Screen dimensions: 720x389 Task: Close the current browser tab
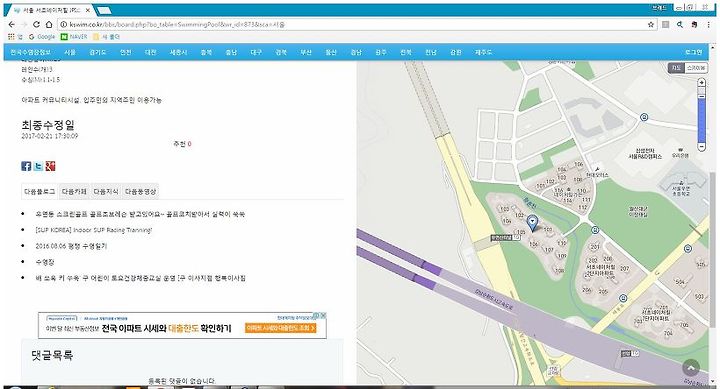(x=88, y=10)
